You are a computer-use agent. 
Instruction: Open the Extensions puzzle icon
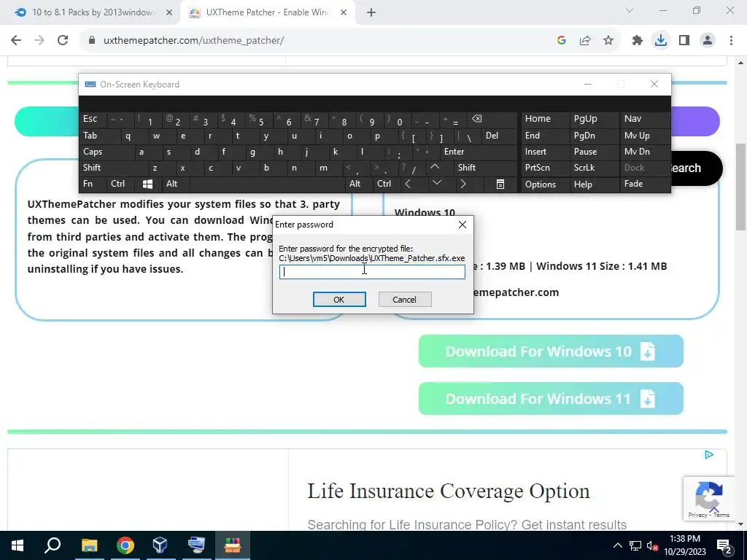pyautogui.click(x=638, y=41)
